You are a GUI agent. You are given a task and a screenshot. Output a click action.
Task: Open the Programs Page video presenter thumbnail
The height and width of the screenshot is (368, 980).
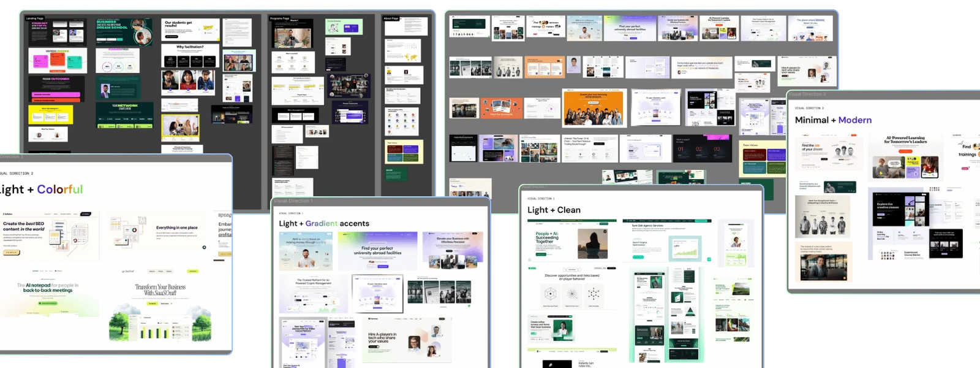click(293, 34)
